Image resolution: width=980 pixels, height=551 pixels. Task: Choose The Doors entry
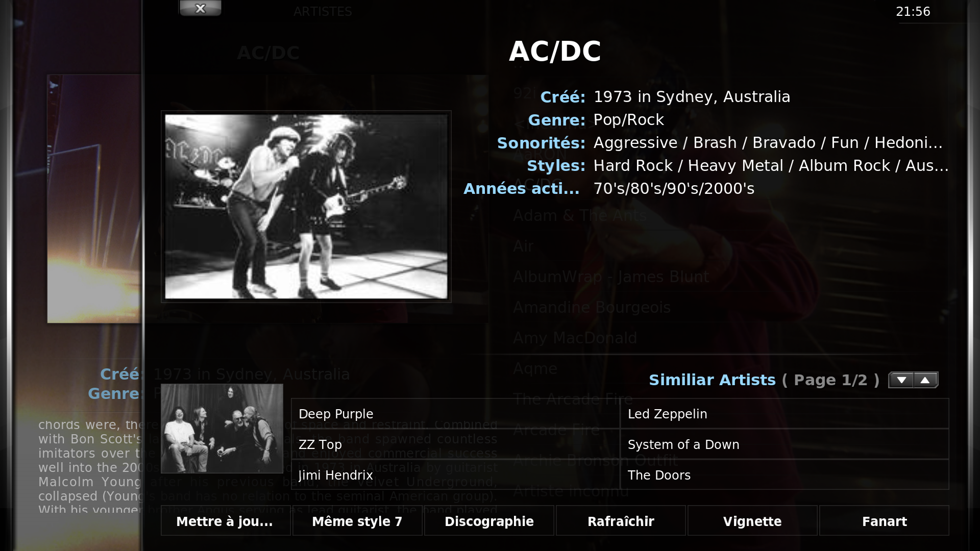785,475
